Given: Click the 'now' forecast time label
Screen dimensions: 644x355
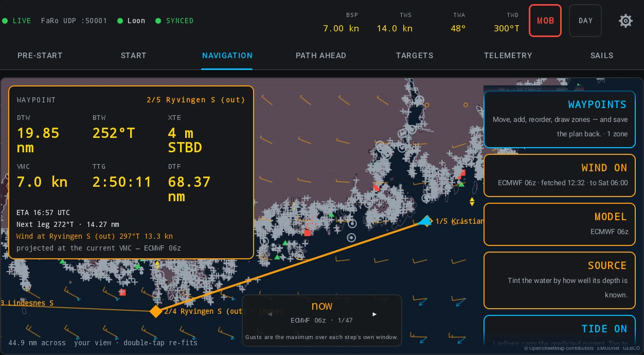Looking at the screenshot, I should click(322, 306).
